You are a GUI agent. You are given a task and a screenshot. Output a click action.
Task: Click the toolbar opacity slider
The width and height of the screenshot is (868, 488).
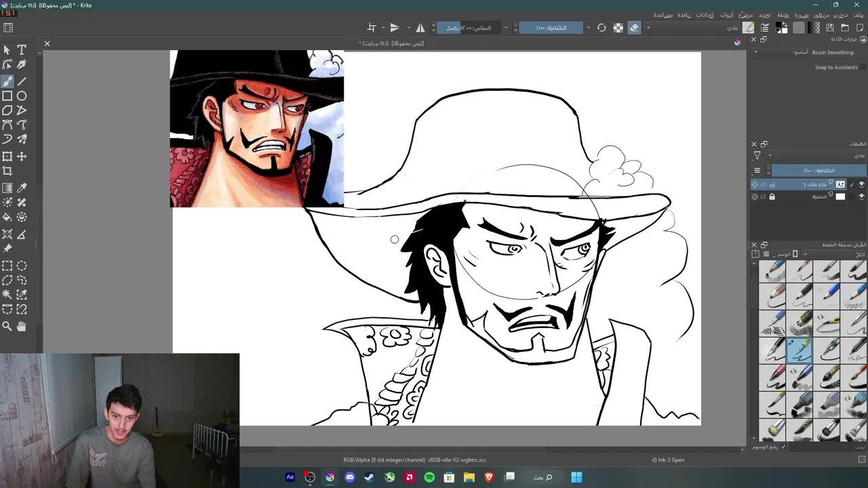click(x=551, y=28)
